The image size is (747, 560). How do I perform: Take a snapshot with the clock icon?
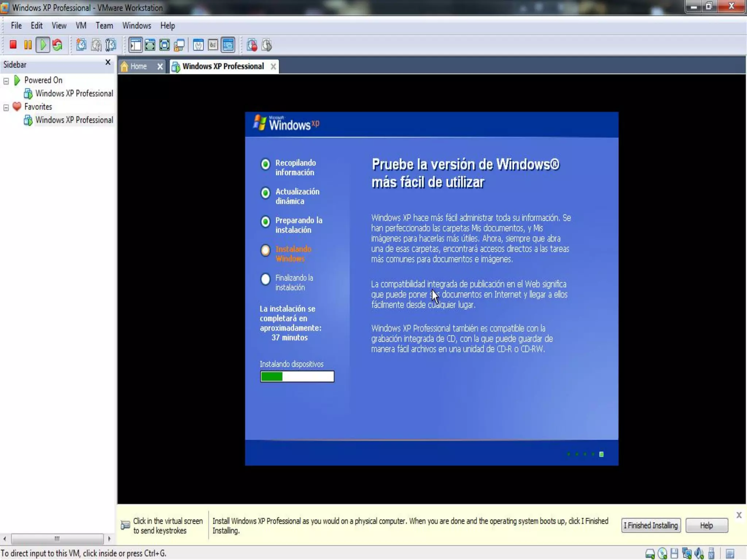(81, 45)
